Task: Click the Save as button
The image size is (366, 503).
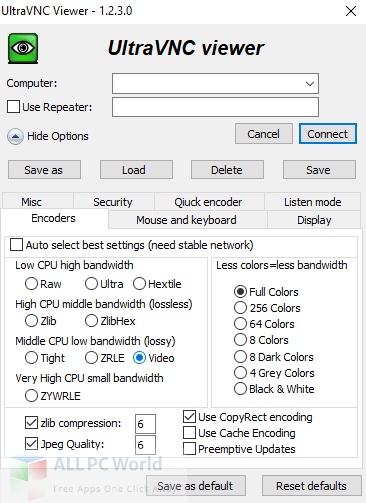Action: 44,170
